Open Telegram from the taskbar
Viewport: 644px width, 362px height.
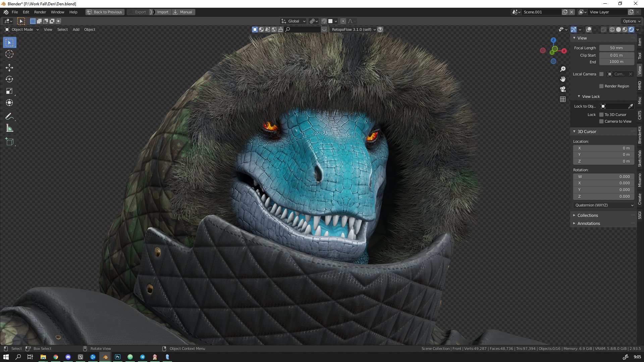[x=143, y=357]
